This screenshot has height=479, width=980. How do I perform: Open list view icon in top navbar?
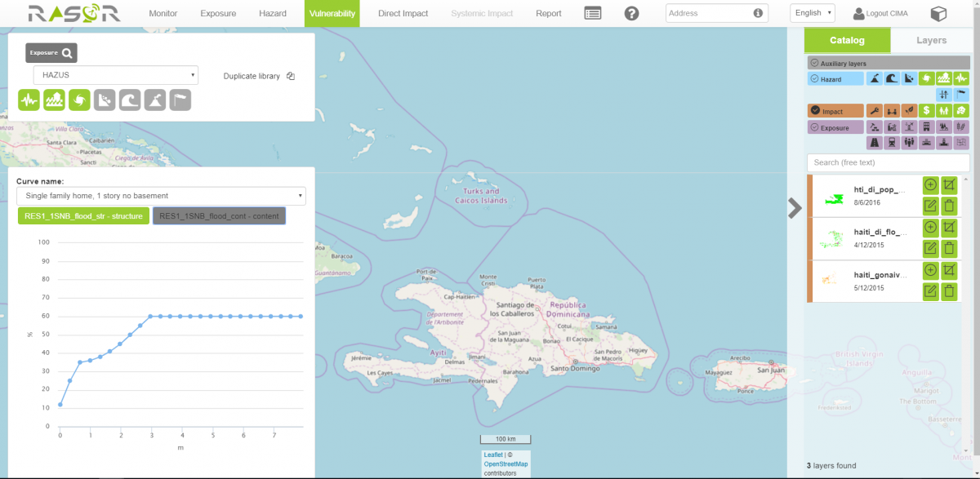[593, 13]
